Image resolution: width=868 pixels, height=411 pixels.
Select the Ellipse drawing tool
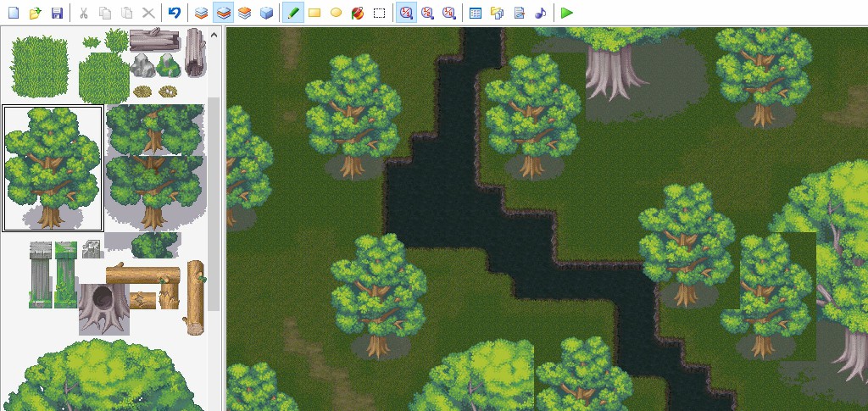point(336,13)
